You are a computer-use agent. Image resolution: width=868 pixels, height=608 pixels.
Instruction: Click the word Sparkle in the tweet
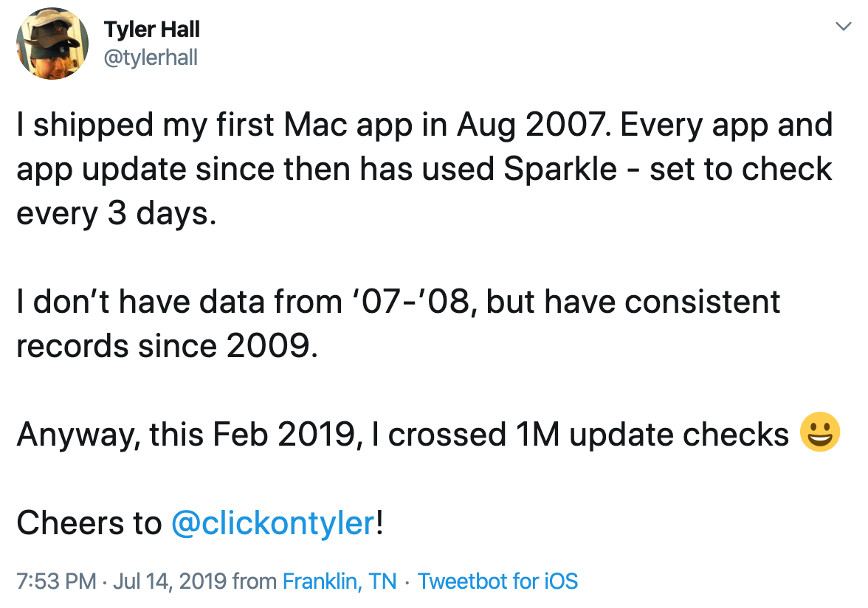tap(560, 169)
